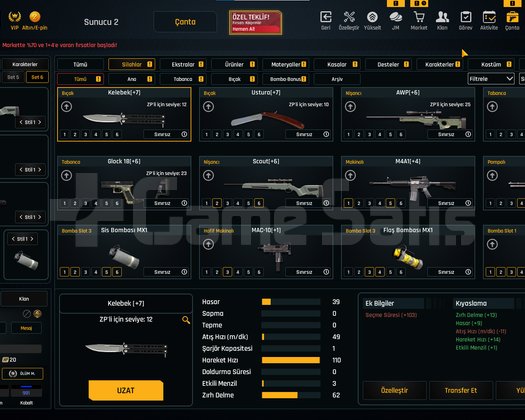The height and width of the screenshot is (420, 525).
Task: Open the Sınırsız info icon on Ustura card
Action: pos(326,134)
